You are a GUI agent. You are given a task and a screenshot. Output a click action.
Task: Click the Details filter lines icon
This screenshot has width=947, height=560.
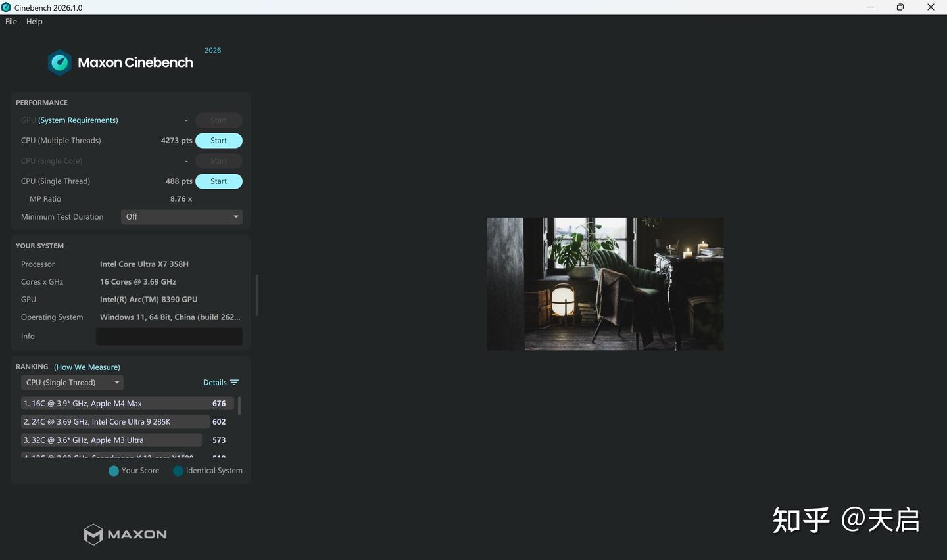coord(234,383)
